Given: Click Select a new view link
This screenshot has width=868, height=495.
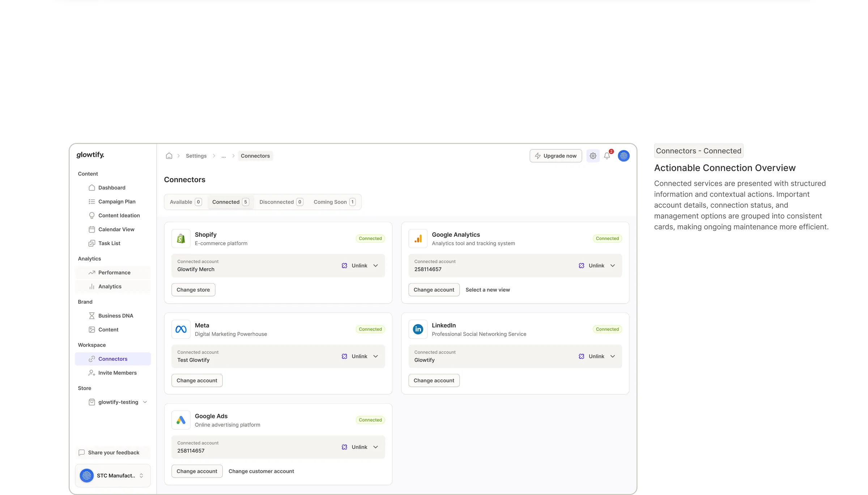Looking at the screenshot, I should click(x=488, y=290).
